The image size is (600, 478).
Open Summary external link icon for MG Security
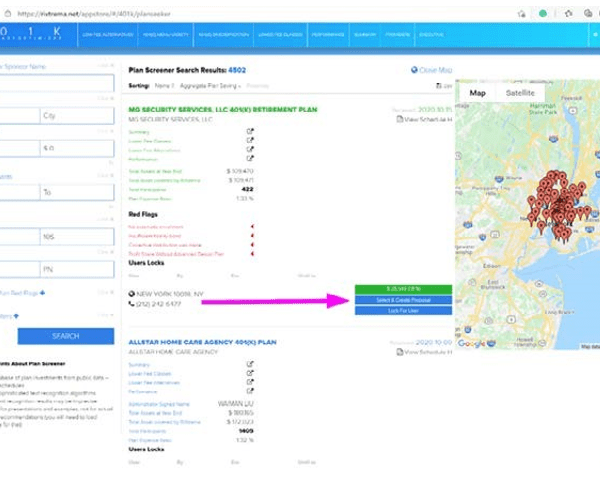pyautogui.click(x=250, y=132)
